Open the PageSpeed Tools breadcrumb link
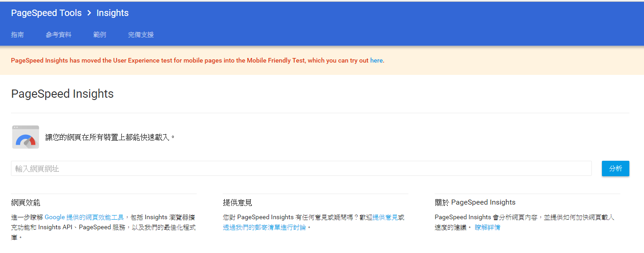Image resolution: width=644 pixels, height=253 pixels. tap(46, 13)
